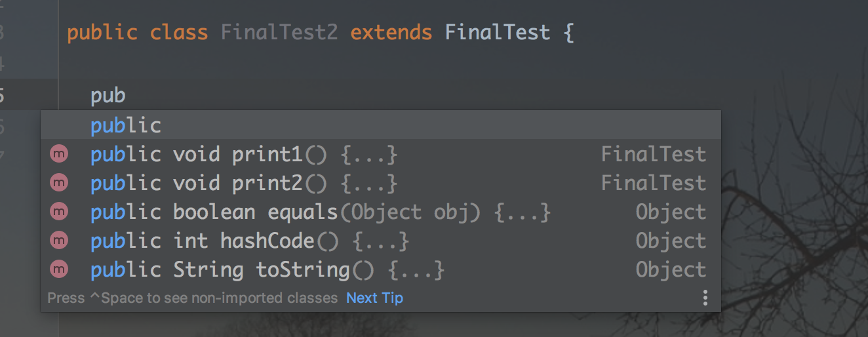Click the method icon next to equals
The width and height of the screenshot is (868, 337).
tap(59, 212)
